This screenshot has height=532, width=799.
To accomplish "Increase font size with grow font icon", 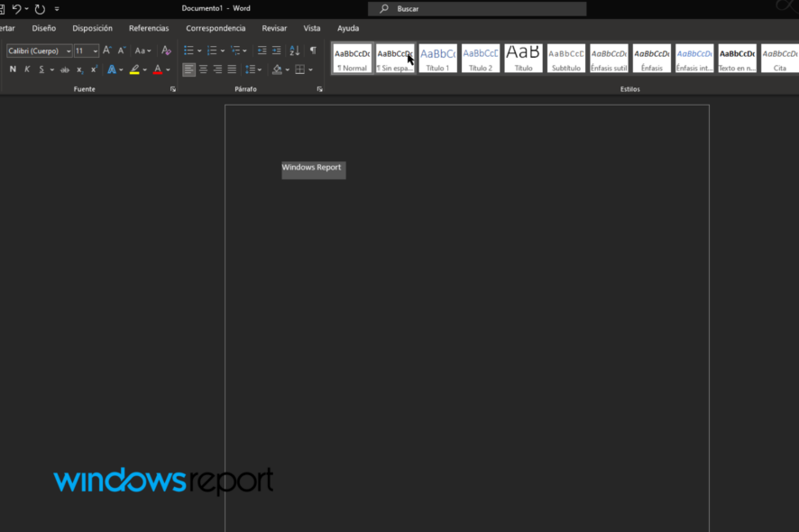I will [x=107, y=50].
